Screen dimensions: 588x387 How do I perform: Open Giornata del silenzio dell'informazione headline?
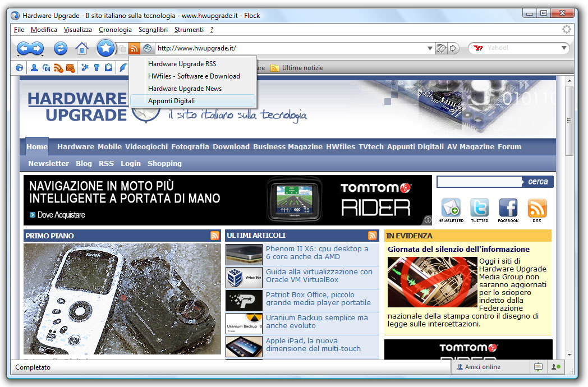458,250
